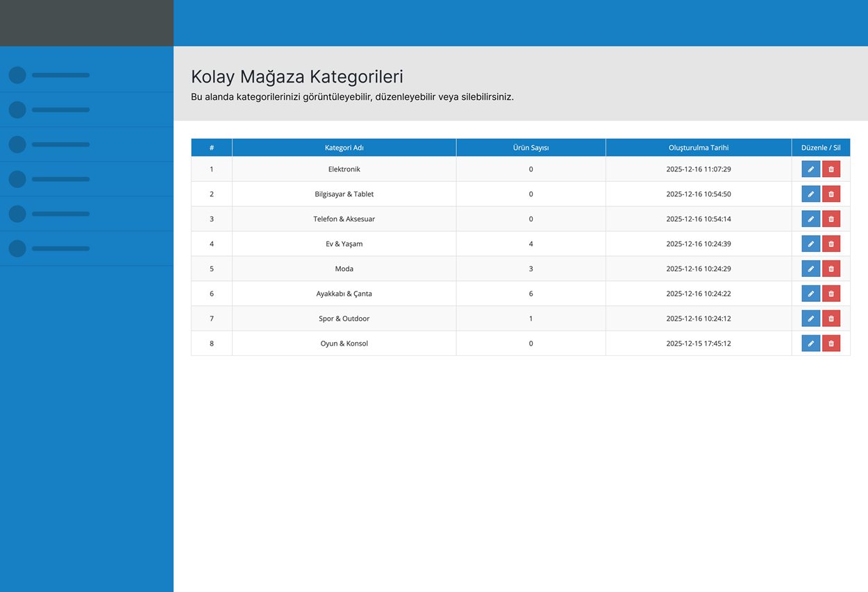Edit the Ayakkabı & Çanta category
Image resolution: width=868 pixels, height=592 pixels.
click(x=810, y=294)
